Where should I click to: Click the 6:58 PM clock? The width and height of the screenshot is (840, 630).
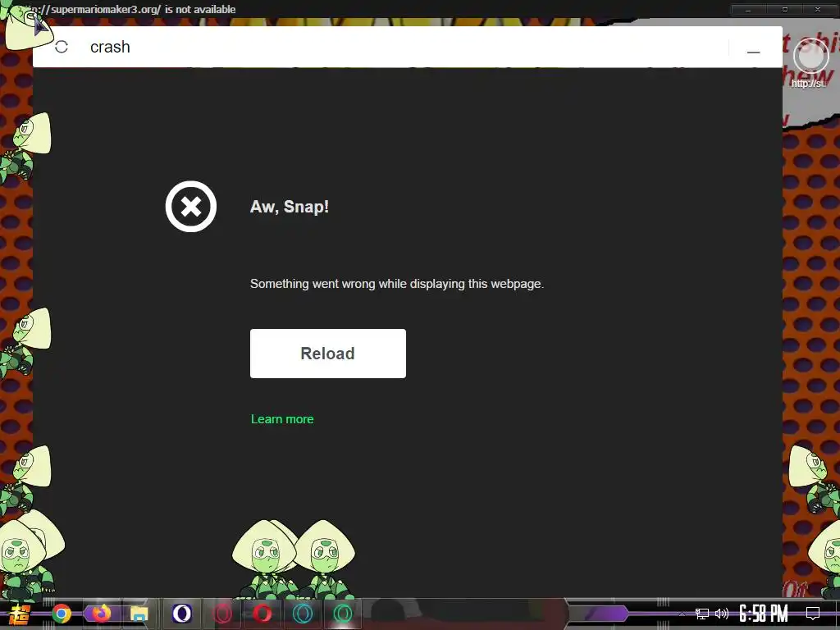point(764,614)
